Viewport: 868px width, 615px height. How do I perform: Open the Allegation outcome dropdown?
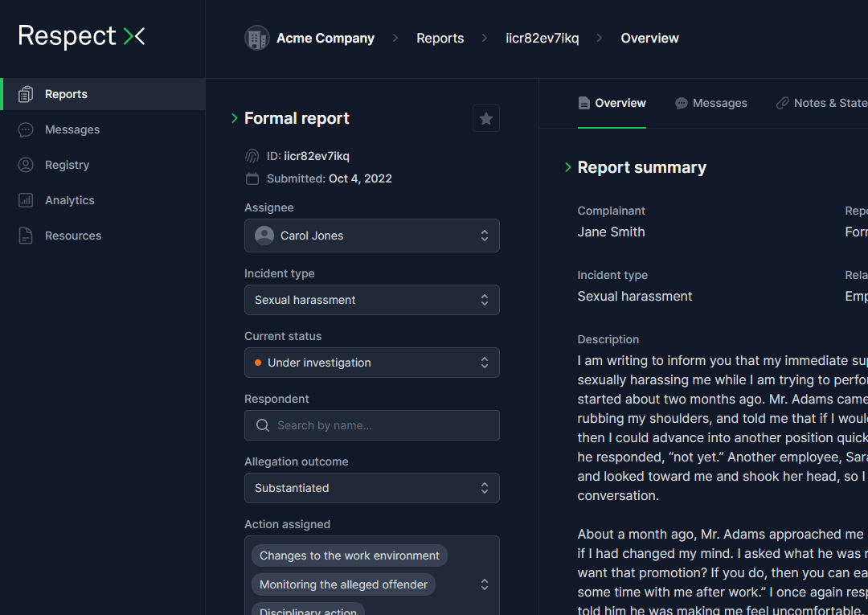pos(371,488)
